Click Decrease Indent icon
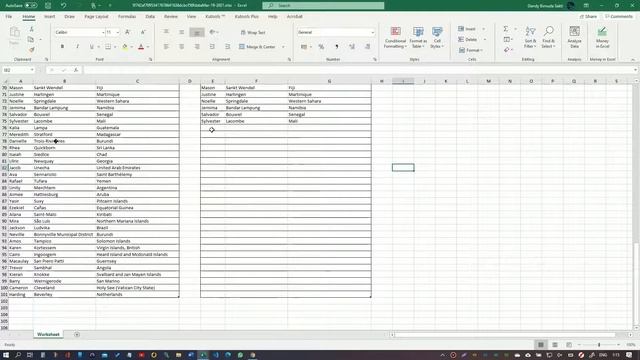This screenshot has width=640, height=360. (x=212, y=47)
